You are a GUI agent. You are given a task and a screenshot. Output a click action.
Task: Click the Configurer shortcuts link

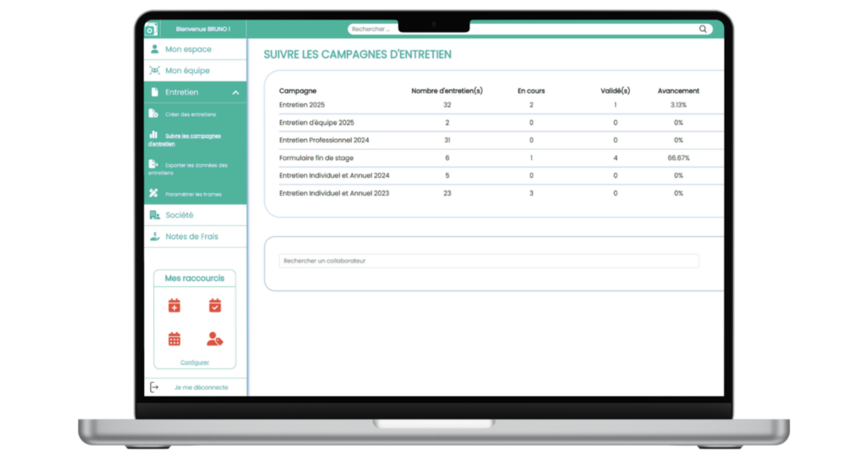point(195,363)
